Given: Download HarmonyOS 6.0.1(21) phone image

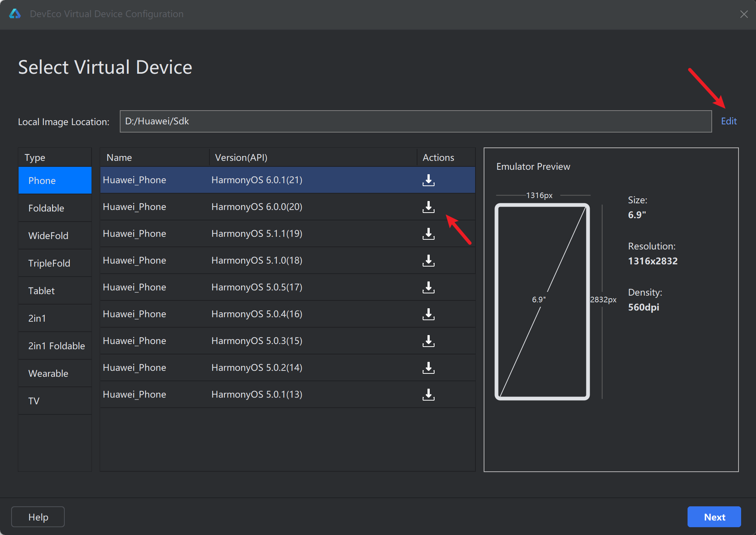Looking at the screenshot, I should pyautogui.click(x=428, y=180).
